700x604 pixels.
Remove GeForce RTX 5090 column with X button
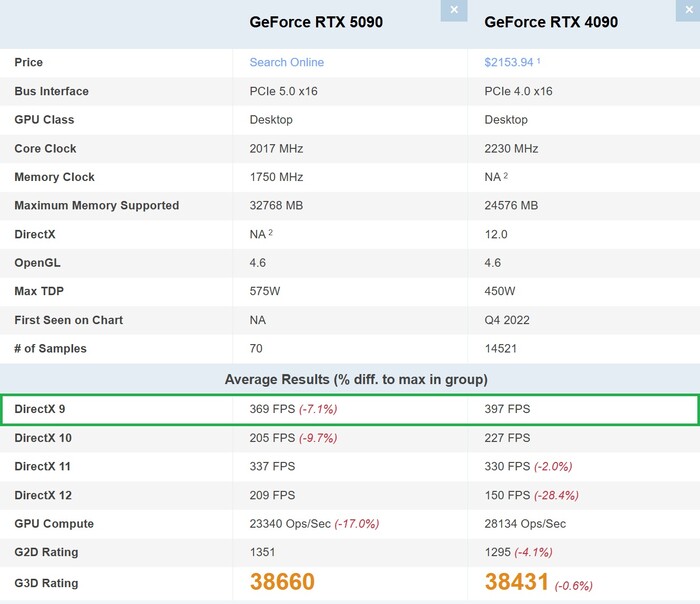click(453, 10)
